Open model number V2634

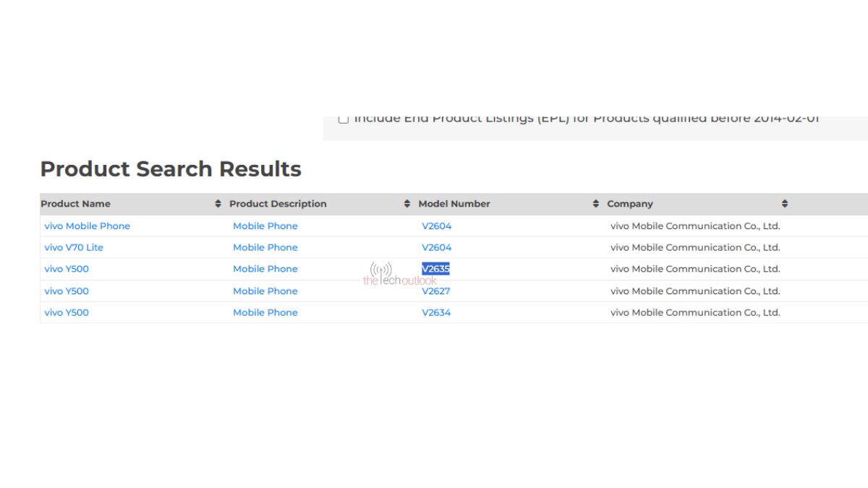(437, 312)
